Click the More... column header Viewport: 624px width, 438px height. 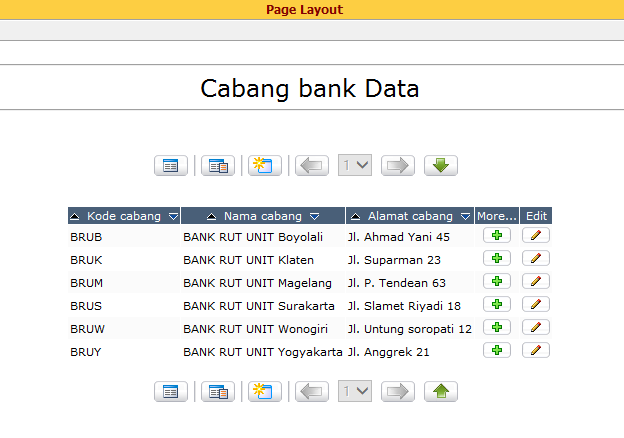coord(497,216)
